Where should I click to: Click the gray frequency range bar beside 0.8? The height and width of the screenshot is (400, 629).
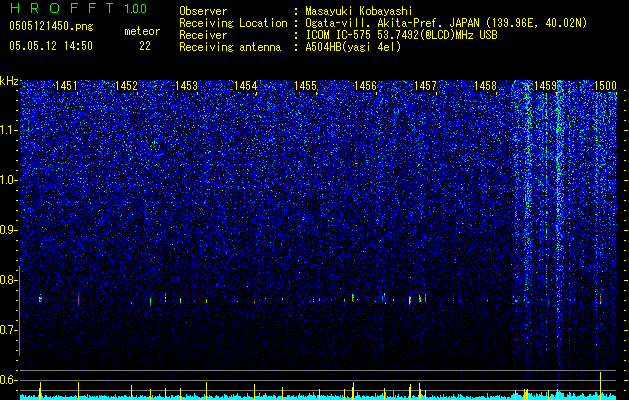20,311
